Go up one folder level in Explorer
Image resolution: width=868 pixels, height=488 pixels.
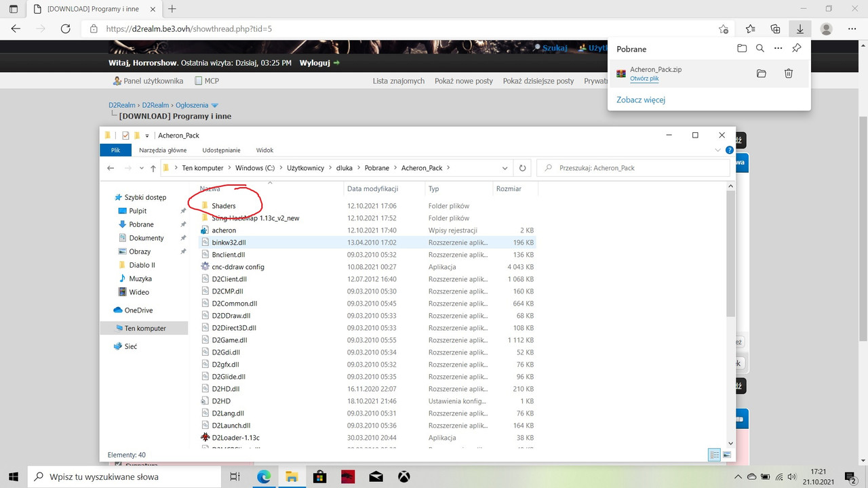tap(154, 168)
